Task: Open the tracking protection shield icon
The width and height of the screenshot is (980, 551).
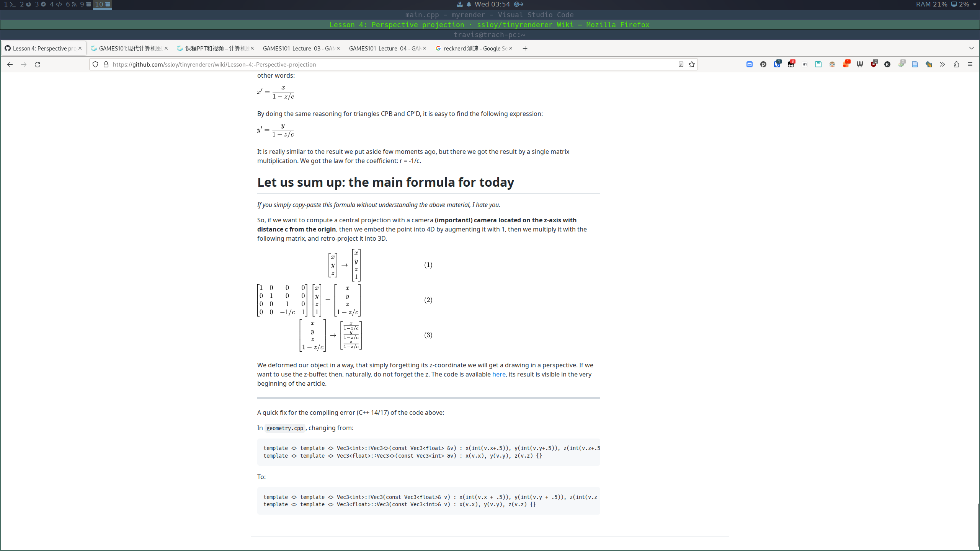Action: pos(95,64)
